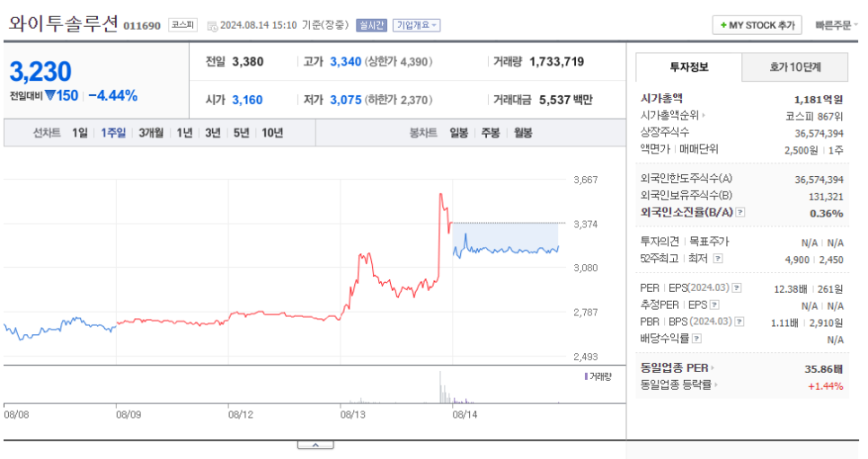Click the change rate -4.44%
The image size is (868, 459).
tap(113, 96)
